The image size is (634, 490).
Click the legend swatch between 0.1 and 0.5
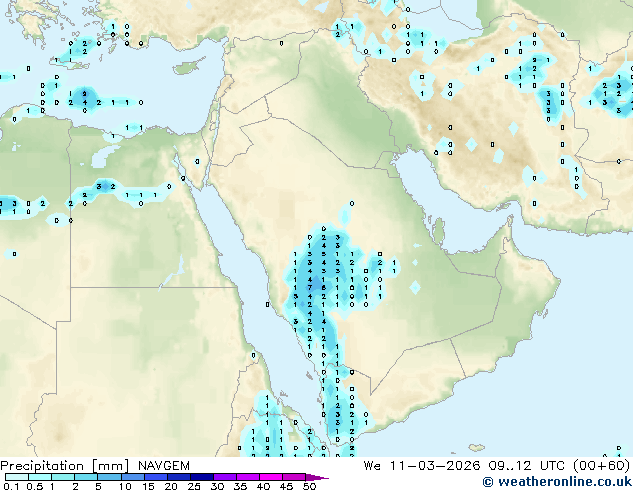point(17,477)
